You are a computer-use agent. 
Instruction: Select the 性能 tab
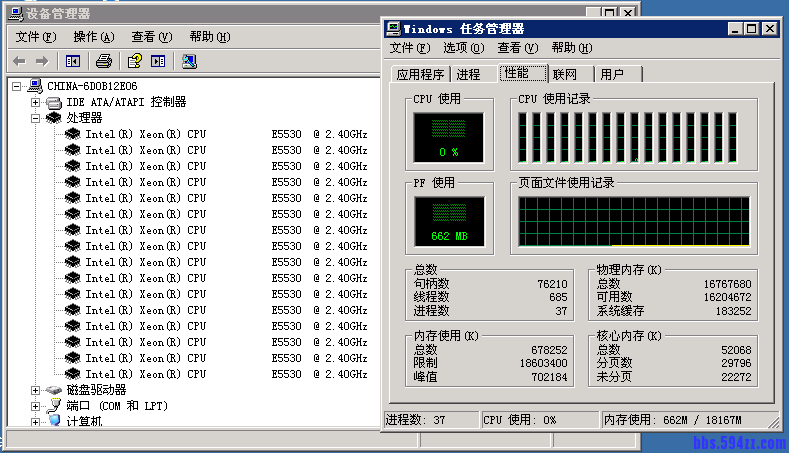523,73
